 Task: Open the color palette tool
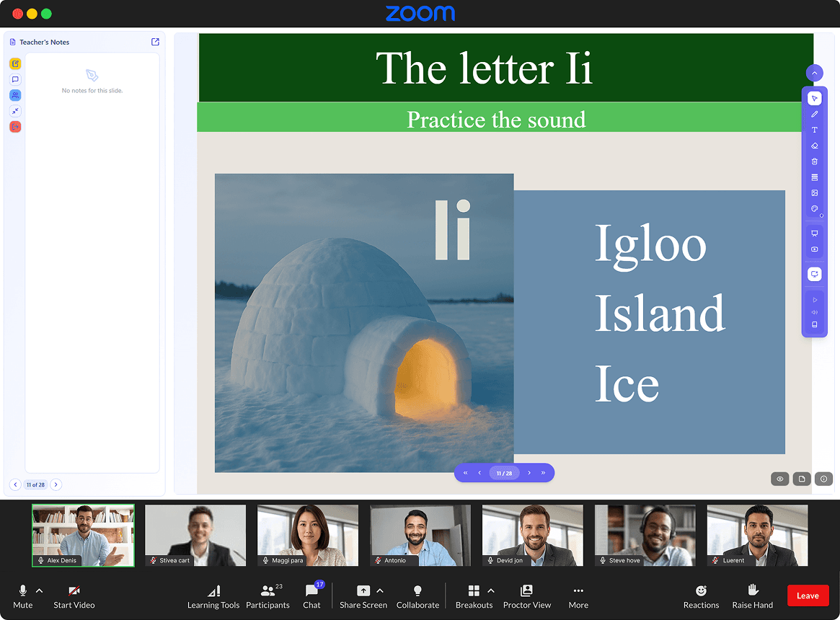pos(814,208)
